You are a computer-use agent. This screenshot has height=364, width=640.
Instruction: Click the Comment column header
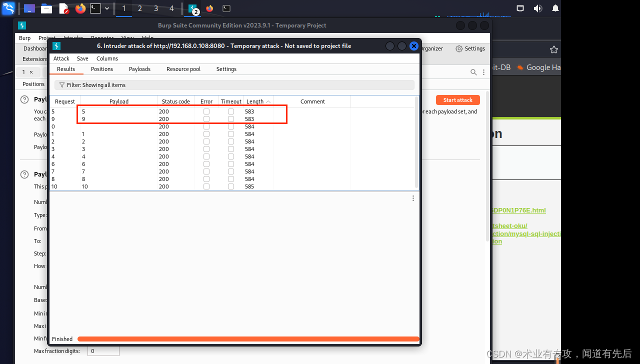(312, 101)
